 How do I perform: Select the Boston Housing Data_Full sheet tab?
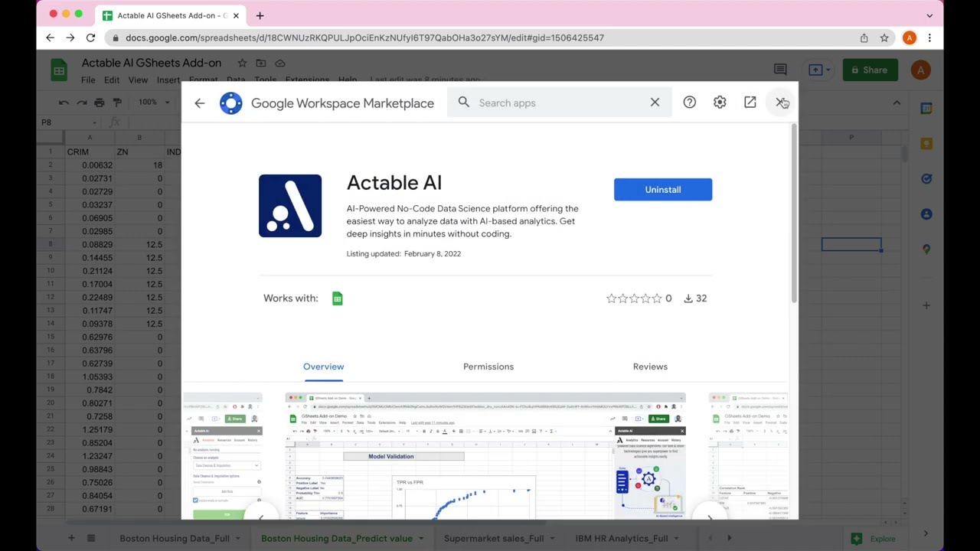[175, 538]
